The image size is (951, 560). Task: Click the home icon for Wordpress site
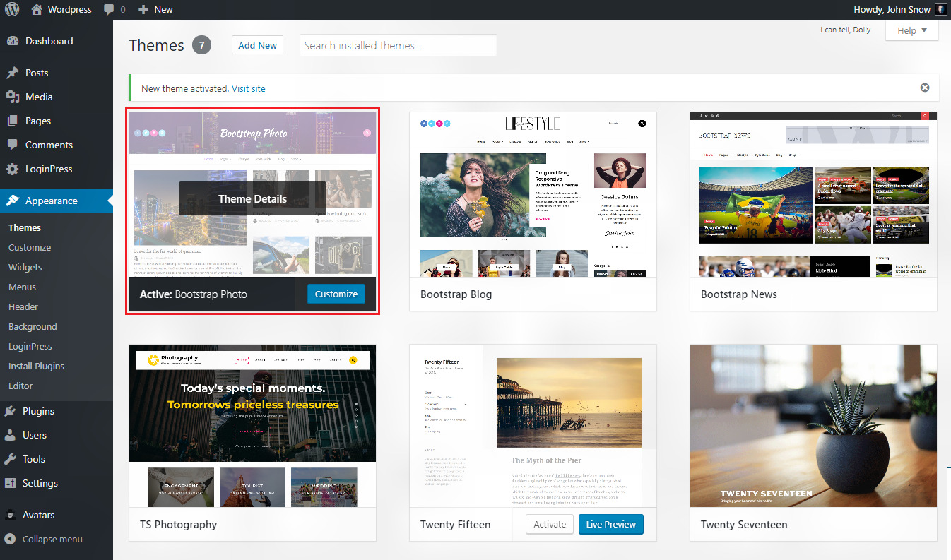37,10
